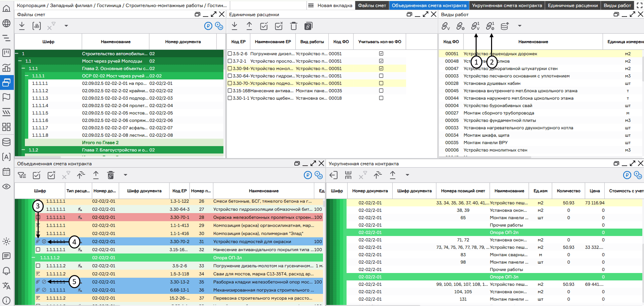Screen dimensions: 644x306
Task: Open the globe icon in left sidebar
Action: click(x=6, y=23)
